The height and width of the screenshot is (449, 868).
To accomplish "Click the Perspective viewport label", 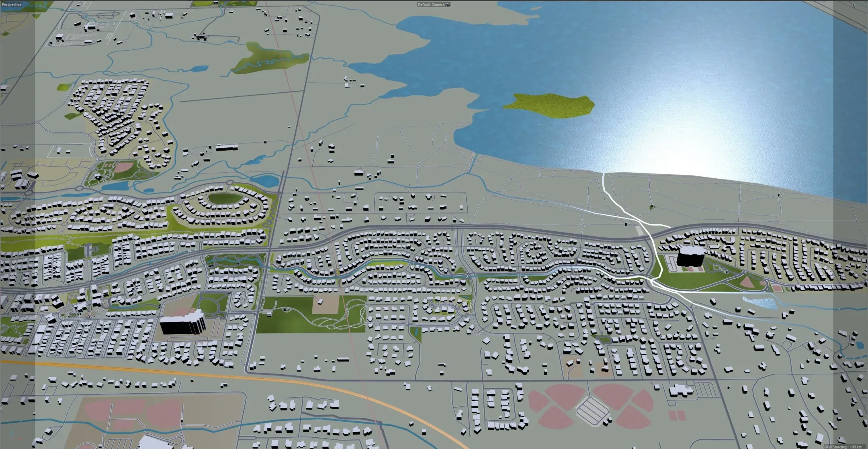I will (11, 4).
